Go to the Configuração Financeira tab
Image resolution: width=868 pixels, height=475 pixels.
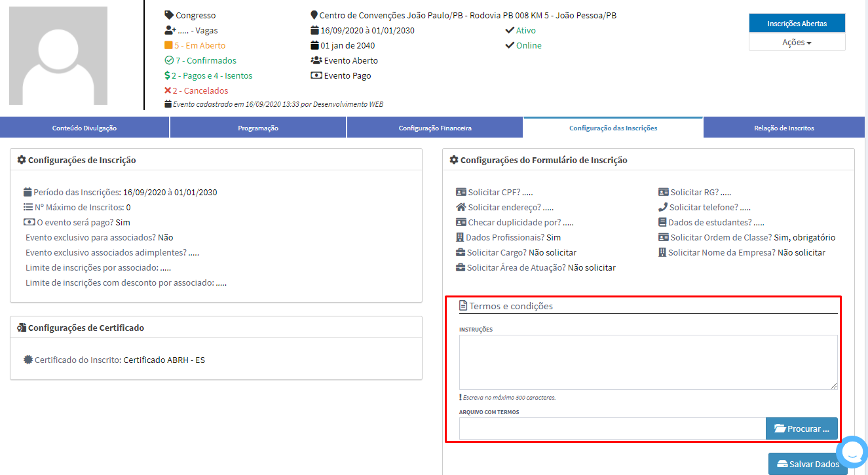[435, 128]
